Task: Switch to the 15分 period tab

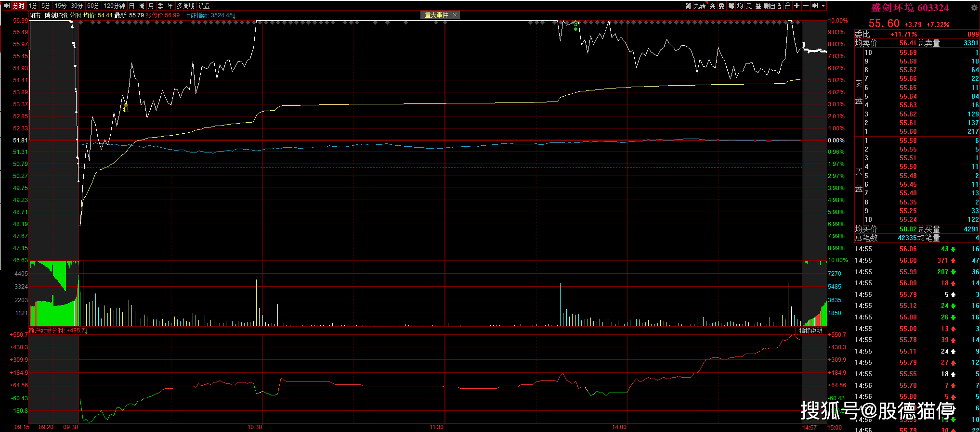Action: coord(61,6)
